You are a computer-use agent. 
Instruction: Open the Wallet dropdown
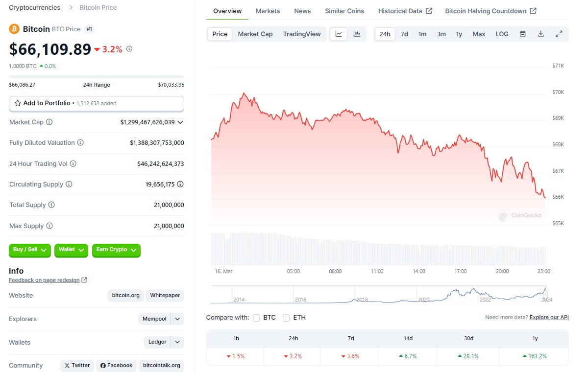71,250
